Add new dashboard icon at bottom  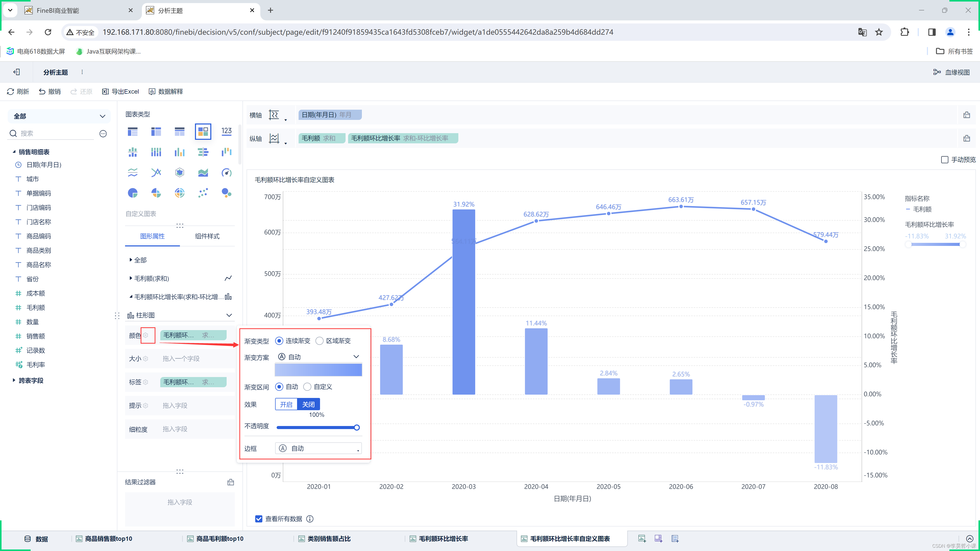(658, 539)
